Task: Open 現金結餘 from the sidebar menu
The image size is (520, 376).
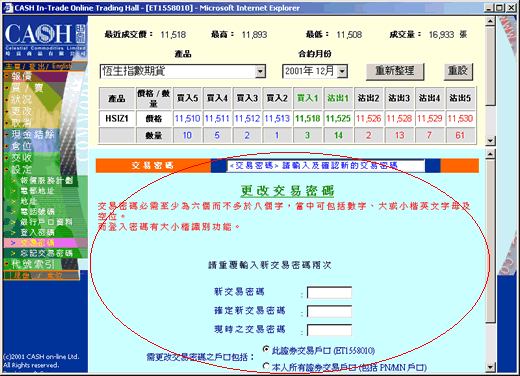Action: (33, 134)
